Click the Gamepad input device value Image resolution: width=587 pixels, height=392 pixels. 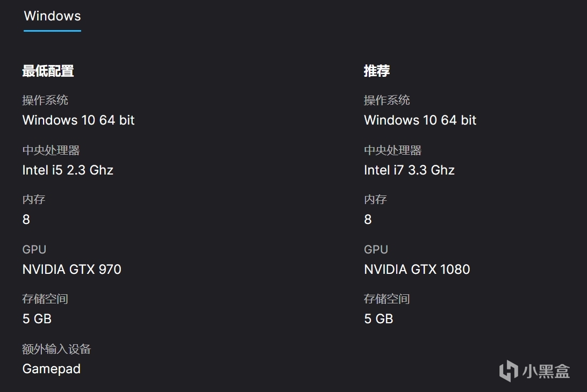pos(51,369)
